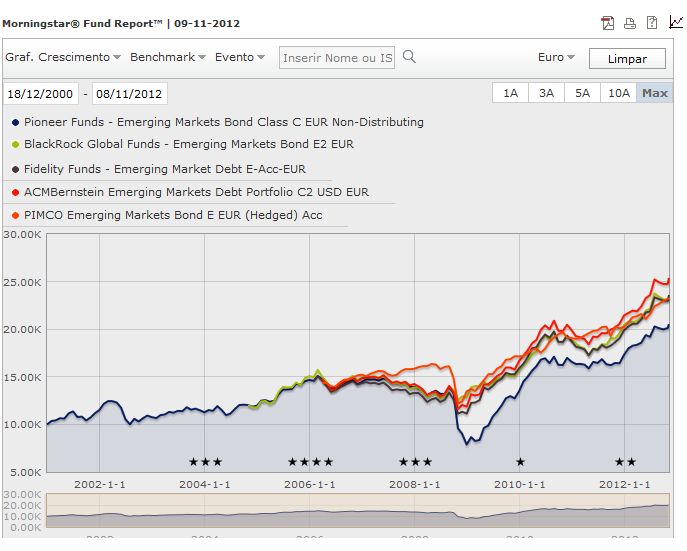This screenshot has width=687, height=551.
Task: Print the fund report
Action: pyautogui.click(x=630, y=23)
